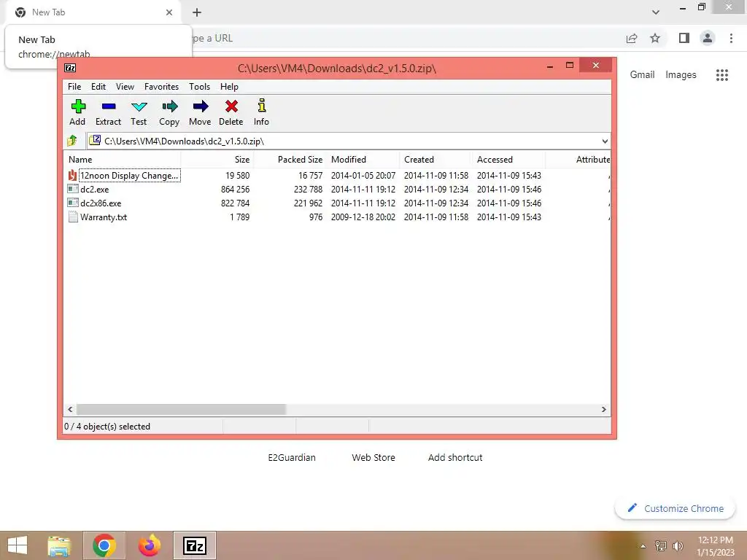The height and width of the screenshot is (560, 747).
Task: Open the View menu
Action: point(125,87)
